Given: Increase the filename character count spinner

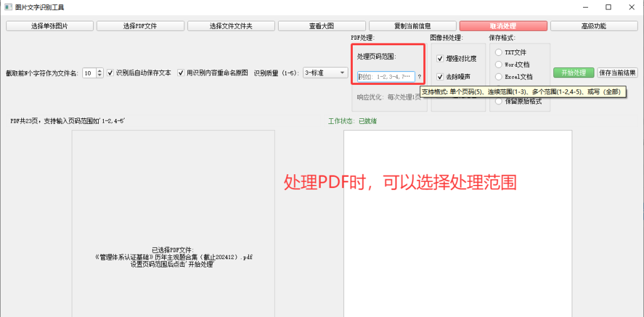Looking at the screenshot, I should pyautogui.click(x=100, y=70).
